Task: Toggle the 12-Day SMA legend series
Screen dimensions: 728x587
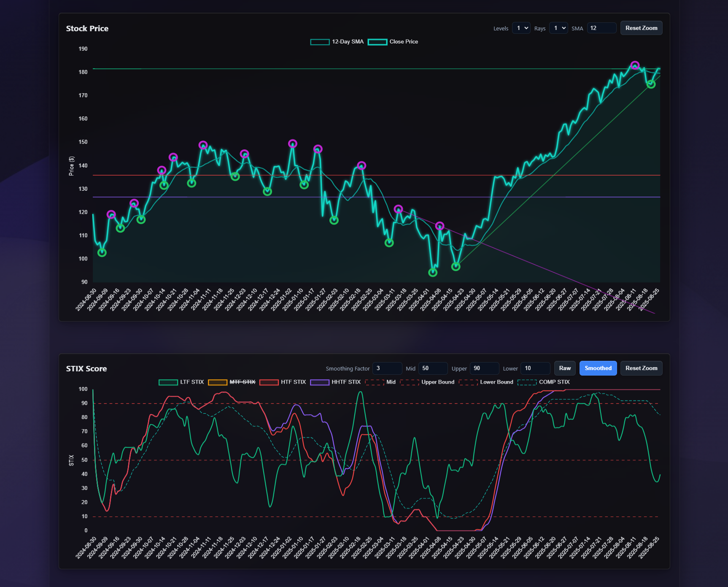Action: pos(337,42)
